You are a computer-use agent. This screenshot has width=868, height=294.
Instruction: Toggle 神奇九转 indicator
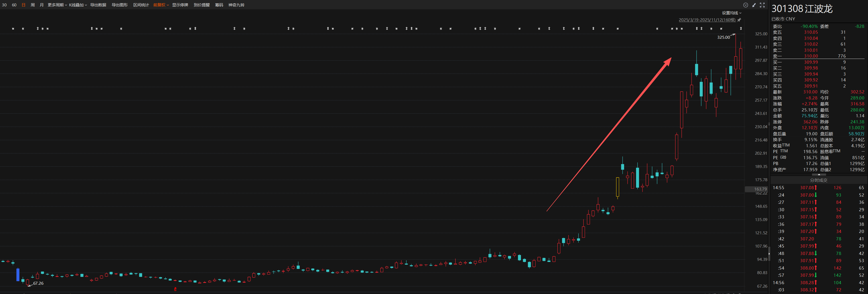click(236, 5)
